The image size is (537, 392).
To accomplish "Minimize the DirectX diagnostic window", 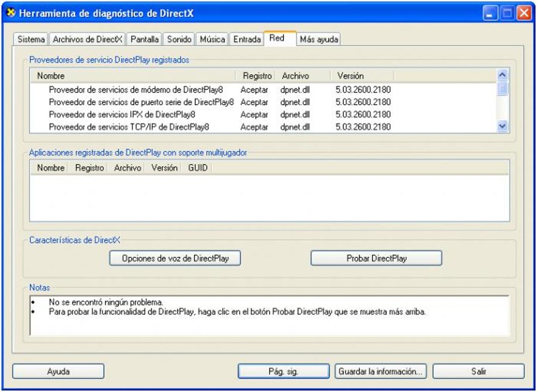I will 491,13.
